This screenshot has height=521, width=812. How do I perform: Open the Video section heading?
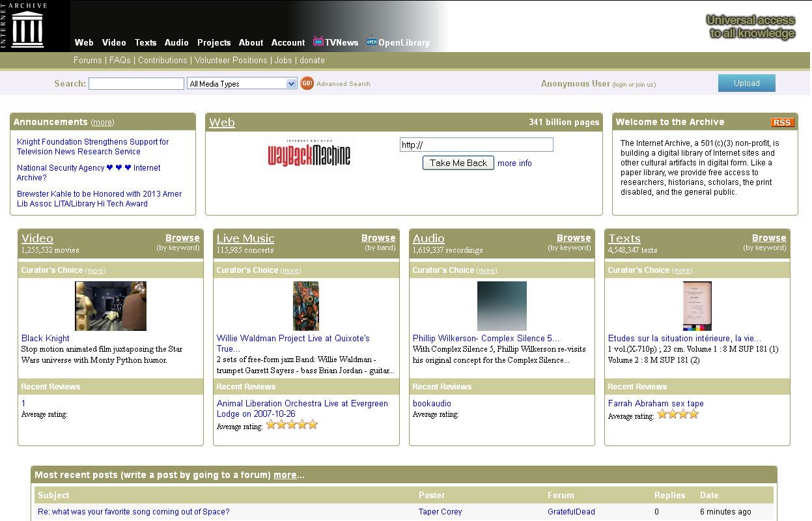37,238
